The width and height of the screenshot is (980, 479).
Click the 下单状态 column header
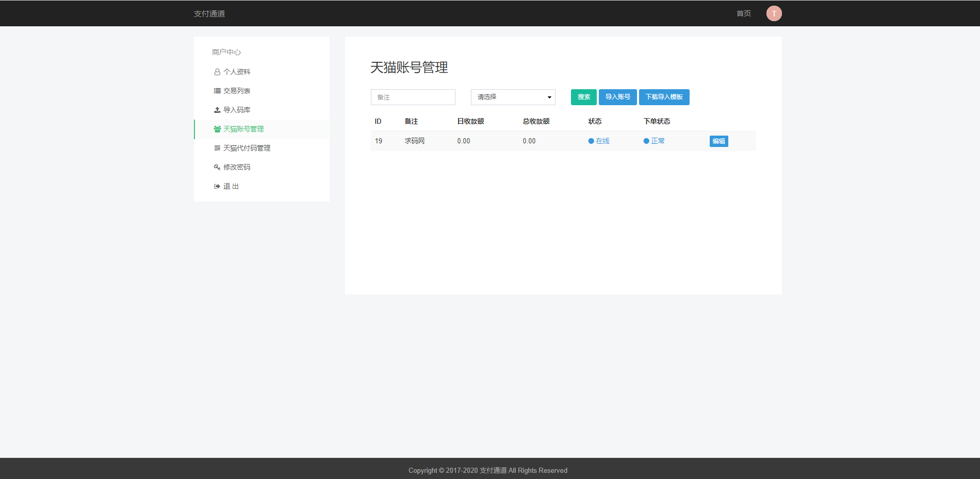tap(657, 122)
